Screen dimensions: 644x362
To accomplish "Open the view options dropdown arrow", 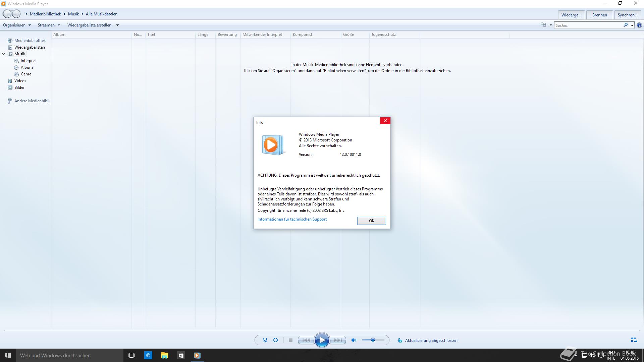I will [x=551, y=25].
